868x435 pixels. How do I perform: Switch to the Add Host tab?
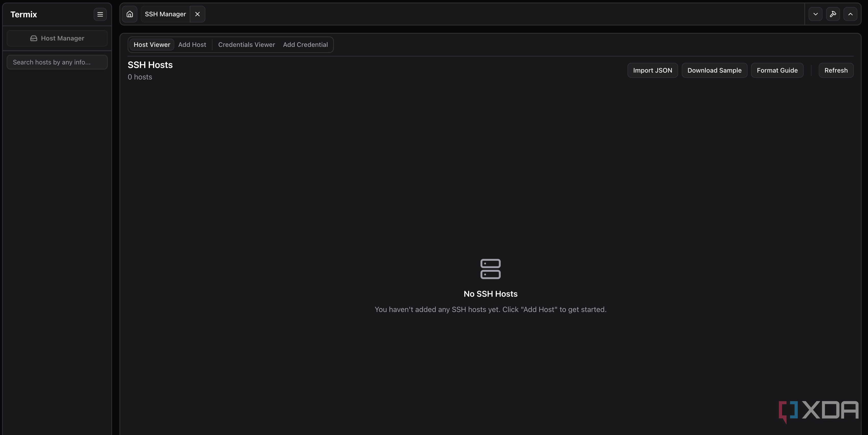(192, 45)
